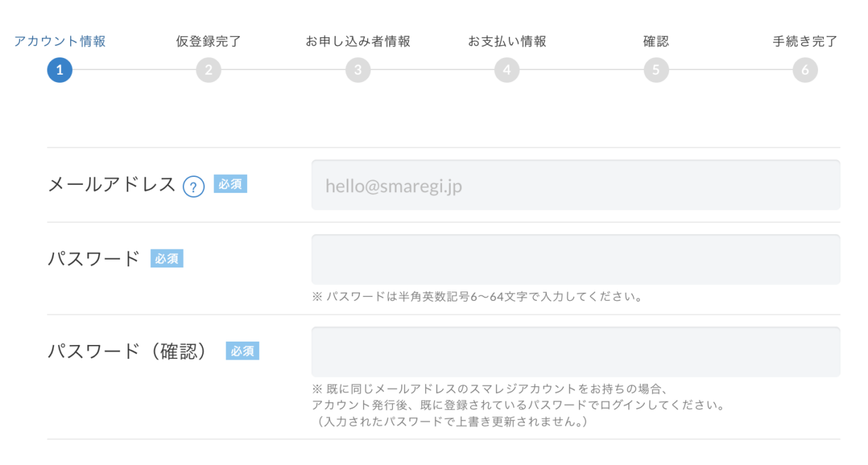Screen dimensions: 868x465
Task: Select the blue step 1 circle
Action: [59, 70]
